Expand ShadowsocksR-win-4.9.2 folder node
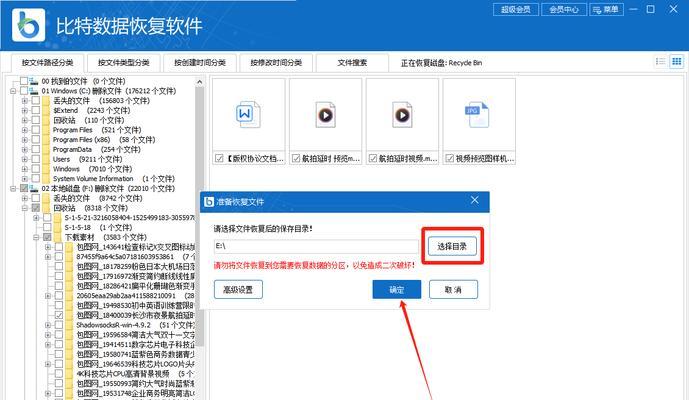 pyautogui.click(x=48, y=325)
